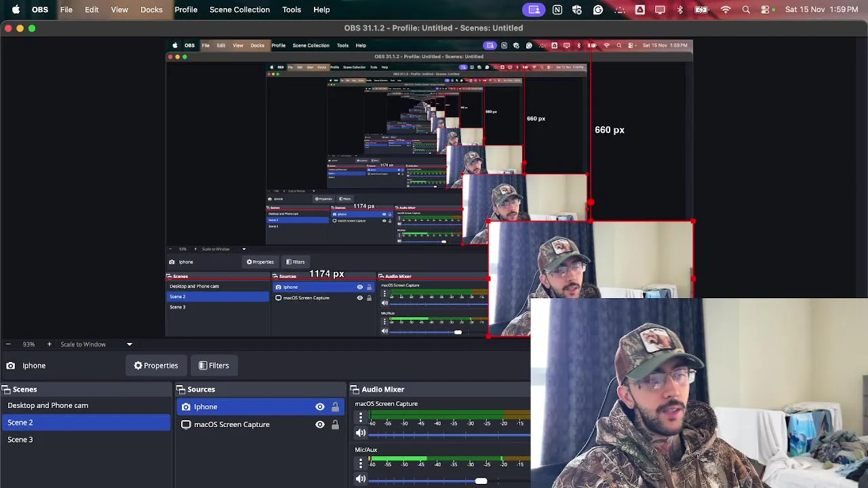Viewport: 868px width, 488px height.
Task: Open the OBS application menu
Action: tap(40, 9)
